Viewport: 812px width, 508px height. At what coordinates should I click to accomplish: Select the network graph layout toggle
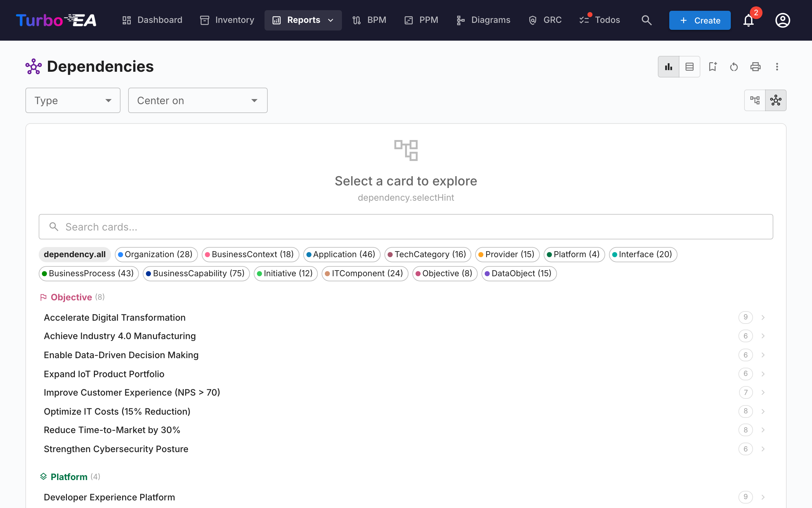(x=776, y=100)
